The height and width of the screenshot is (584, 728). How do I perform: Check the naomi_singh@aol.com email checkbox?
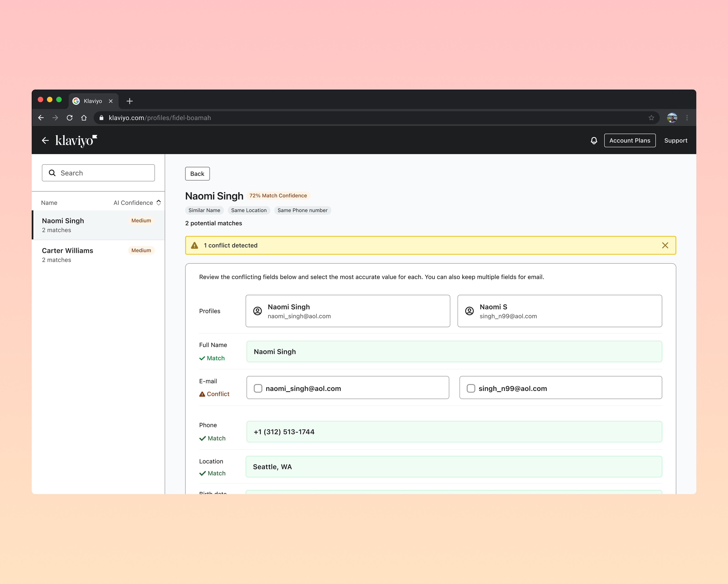[258, 388]
